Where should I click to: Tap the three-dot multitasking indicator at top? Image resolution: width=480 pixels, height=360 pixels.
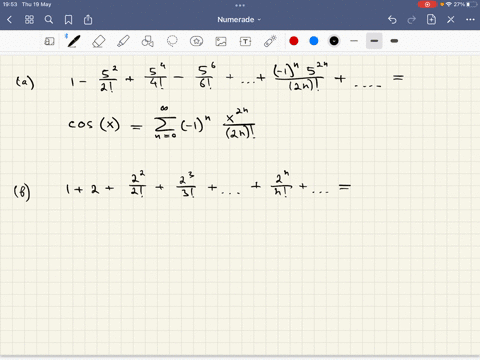[240, 5]
